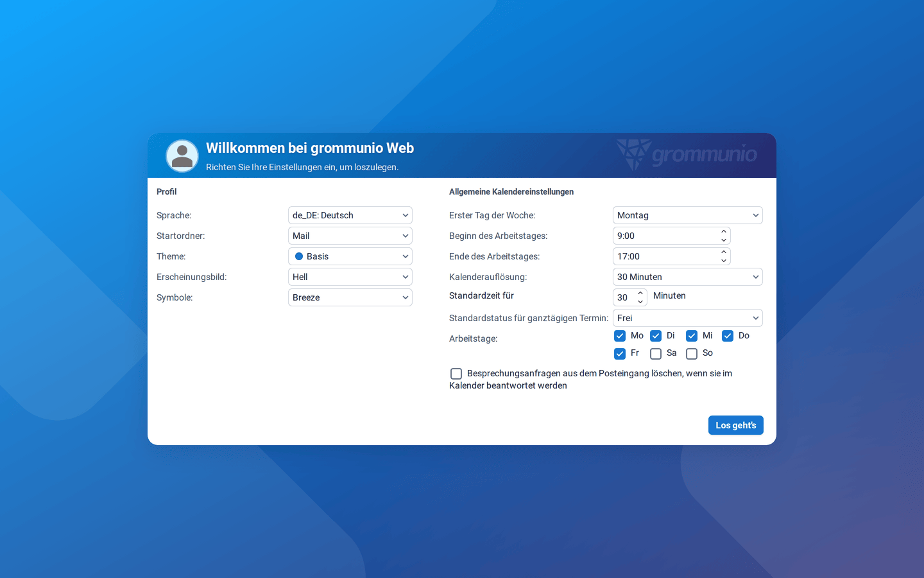Click the 'Arbeitstage:' label
This screenshot has width=924, height=578.
(474, 338)
